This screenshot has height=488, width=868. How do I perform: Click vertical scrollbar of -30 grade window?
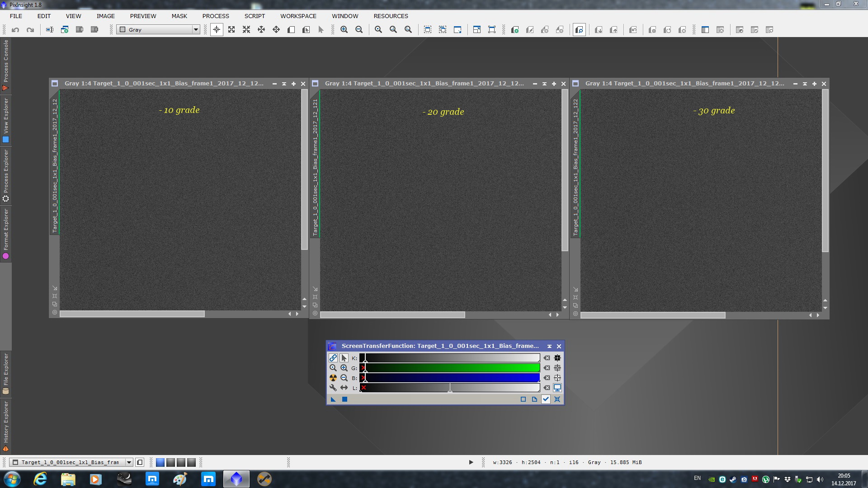[x=825, y=171]
